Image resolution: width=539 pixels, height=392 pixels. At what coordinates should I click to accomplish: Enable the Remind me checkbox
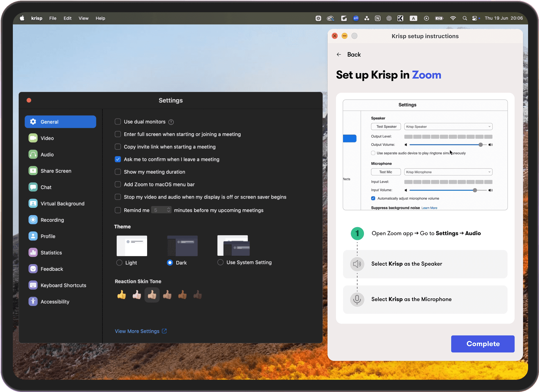[118, 210]
